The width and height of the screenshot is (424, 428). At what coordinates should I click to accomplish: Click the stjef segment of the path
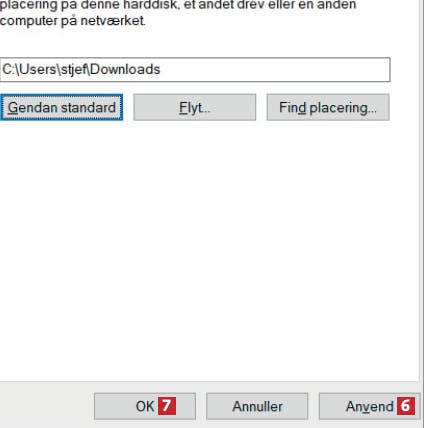click(73, 70)
